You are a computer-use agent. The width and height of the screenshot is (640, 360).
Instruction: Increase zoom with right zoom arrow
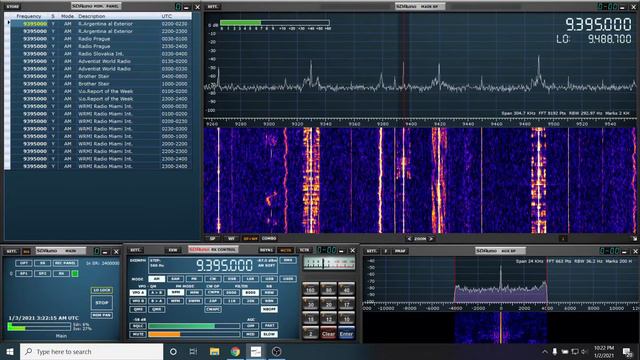tap(431, 239)
